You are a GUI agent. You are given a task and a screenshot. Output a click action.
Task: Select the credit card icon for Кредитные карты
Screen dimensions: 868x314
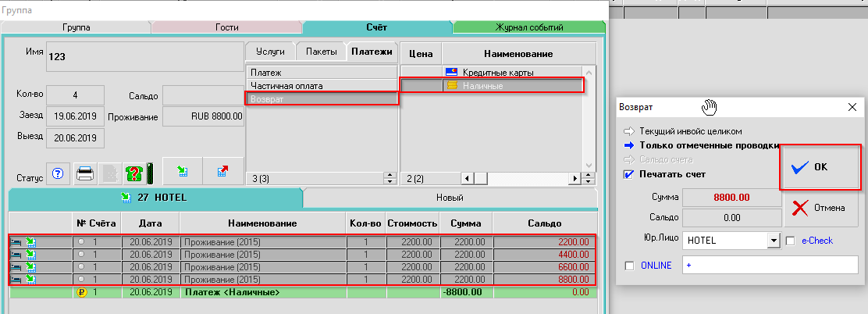451,73
